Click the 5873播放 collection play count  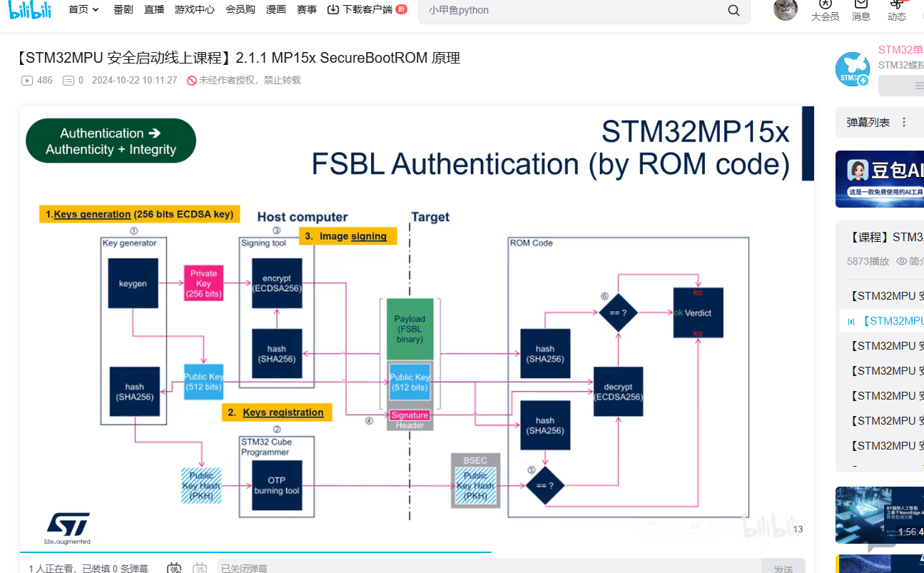coord(868,262)
